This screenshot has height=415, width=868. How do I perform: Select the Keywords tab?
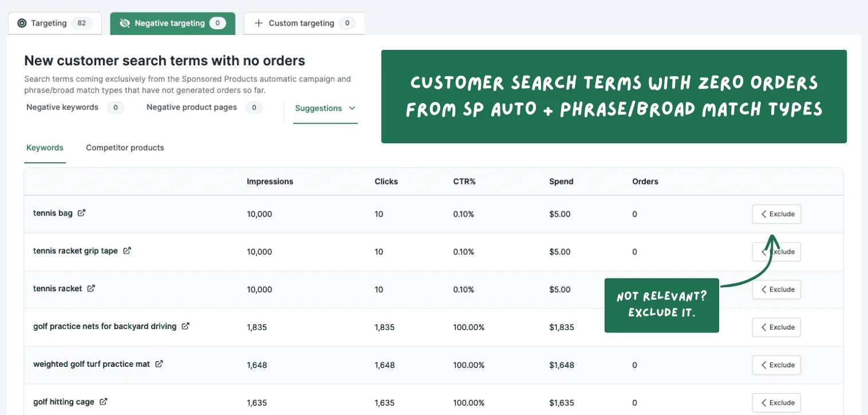pos(45,148)
